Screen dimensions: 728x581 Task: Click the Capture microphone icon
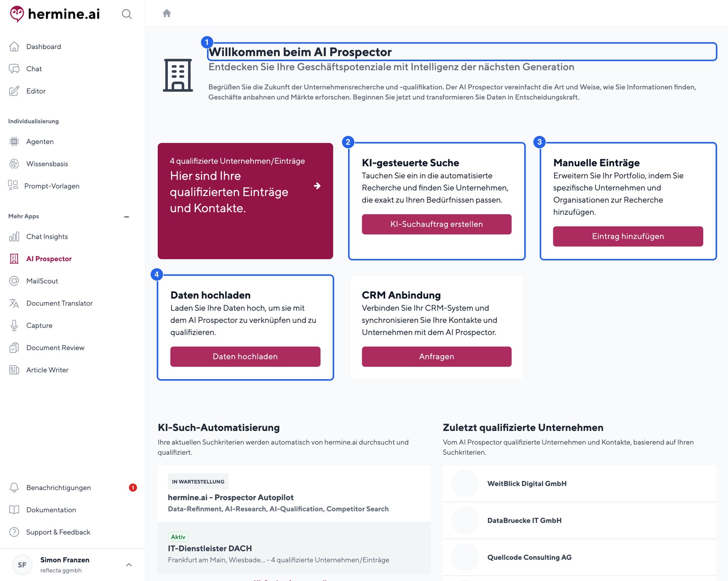(14, 326)
